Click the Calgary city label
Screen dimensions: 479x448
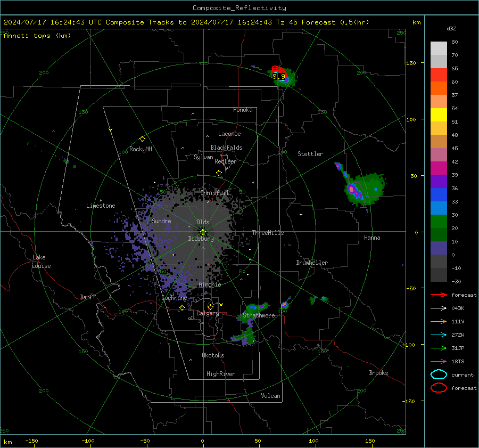tap(208, 313)
